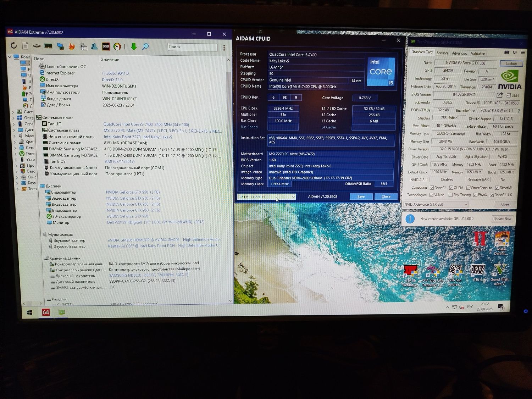This screenshot has height=399, width=532.
Task: Click the Bus Interface question mark
Action: (x=519, y=111)
